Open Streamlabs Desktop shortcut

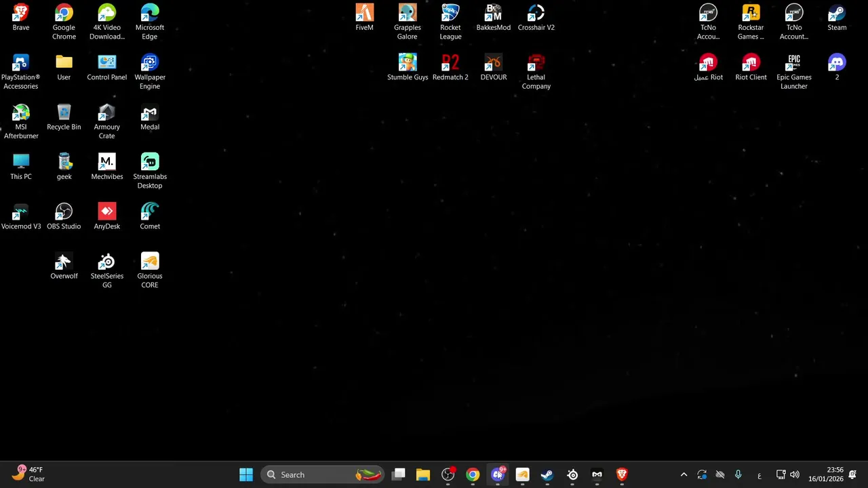click(150, 171)
